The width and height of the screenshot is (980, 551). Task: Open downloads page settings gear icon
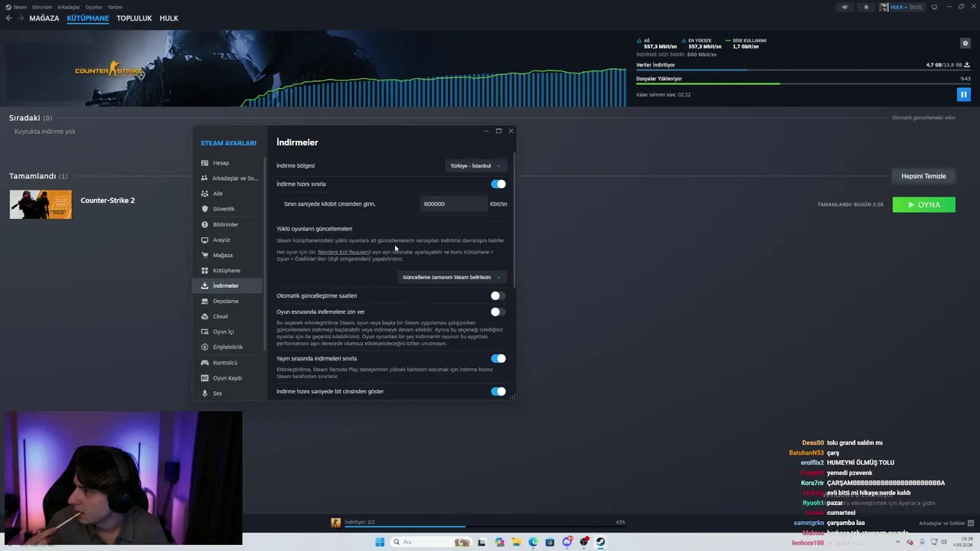[x=965, y=44]
